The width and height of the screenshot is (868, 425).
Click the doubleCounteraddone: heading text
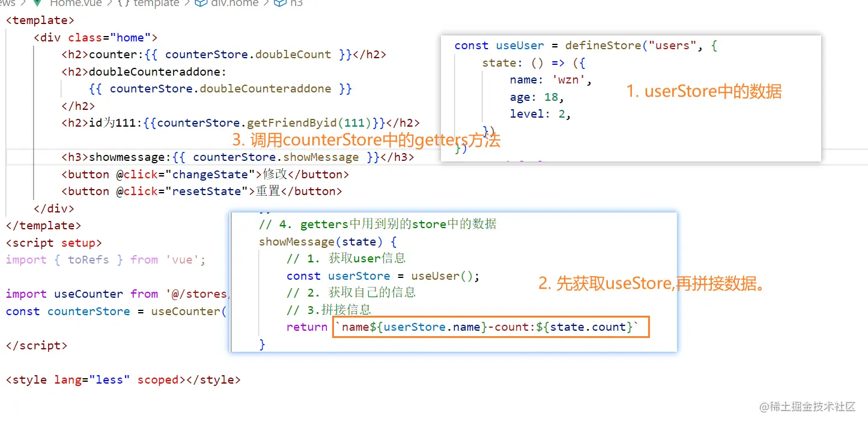(158, 71)
